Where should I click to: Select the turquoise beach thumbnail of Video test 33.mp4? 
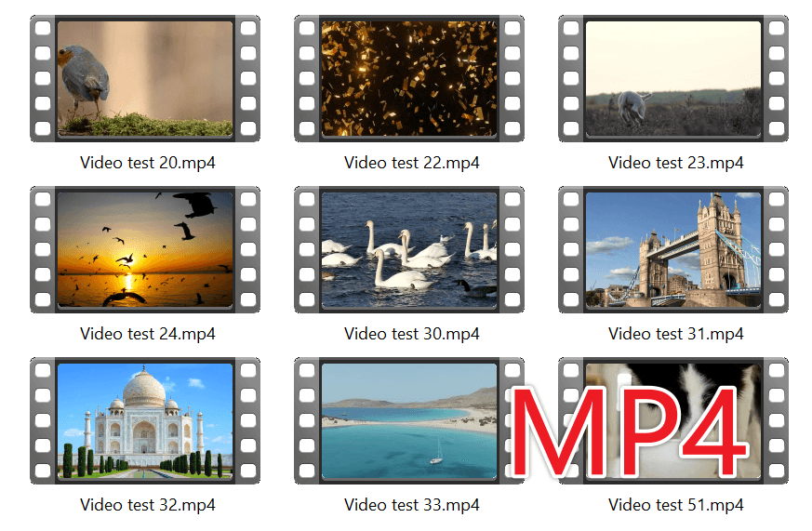tap(409, 420)
